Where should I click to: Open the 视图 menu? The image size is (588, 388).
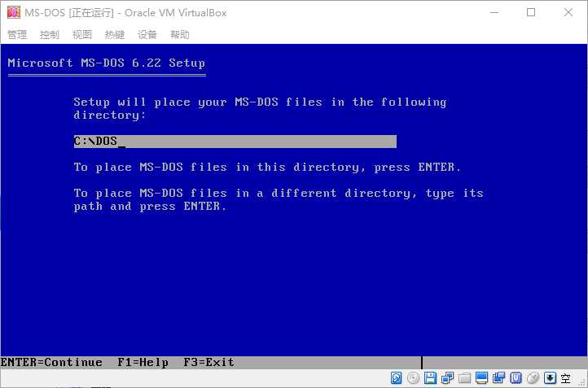82,35
